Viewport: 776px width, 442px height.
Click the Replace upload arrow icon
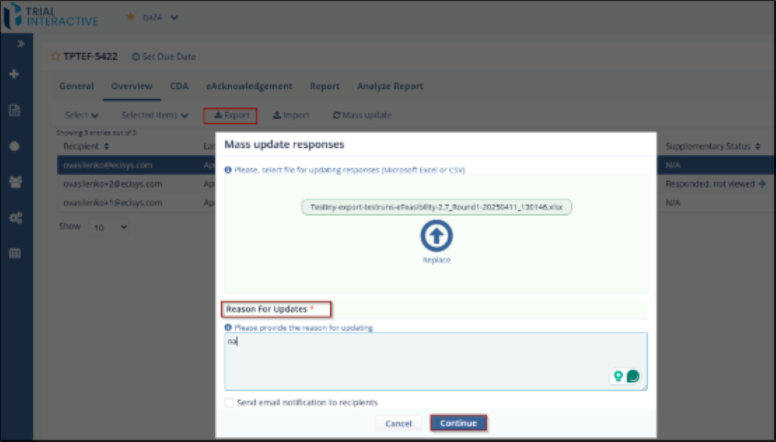[436, 235]
